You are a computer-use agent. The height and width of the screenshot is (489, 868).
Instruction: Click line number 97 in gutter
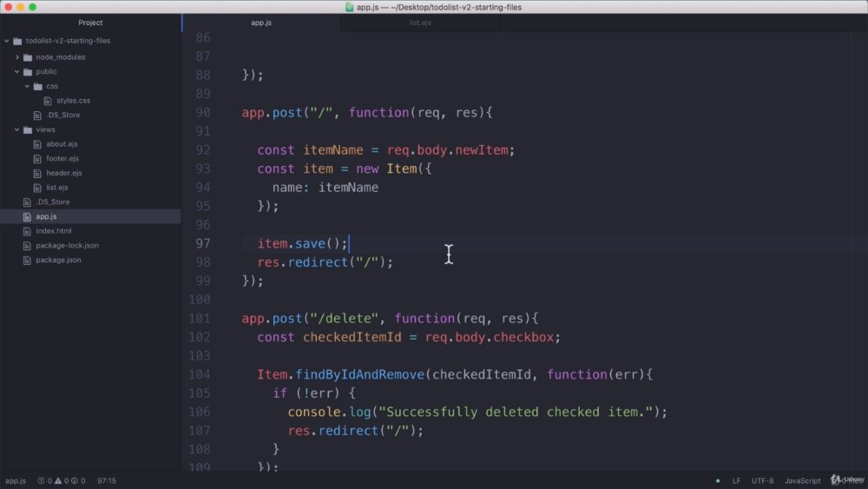tap(202, 244)
